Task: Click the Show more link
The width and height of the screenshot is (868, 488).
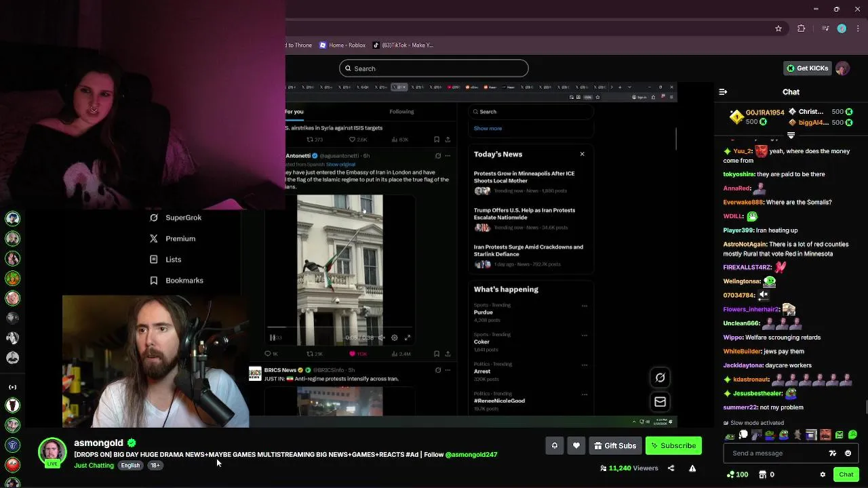Action: (488, 128)
